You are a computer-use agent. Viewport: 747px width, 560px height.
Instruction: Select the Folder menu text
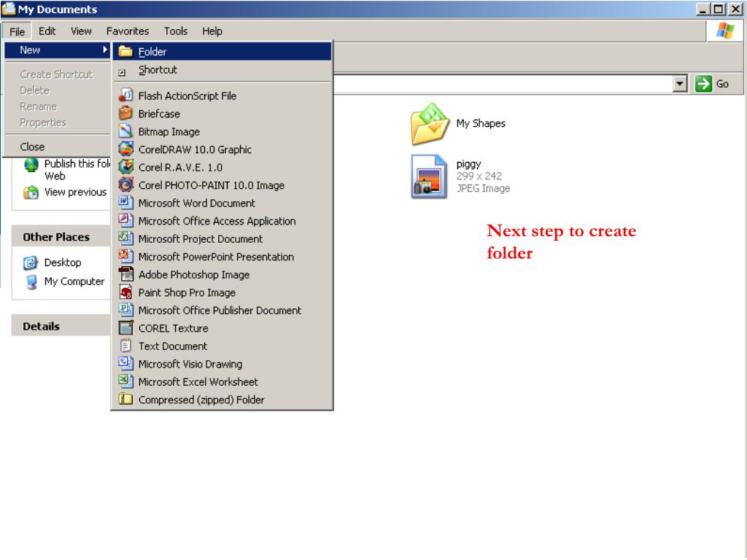[152, 52]
